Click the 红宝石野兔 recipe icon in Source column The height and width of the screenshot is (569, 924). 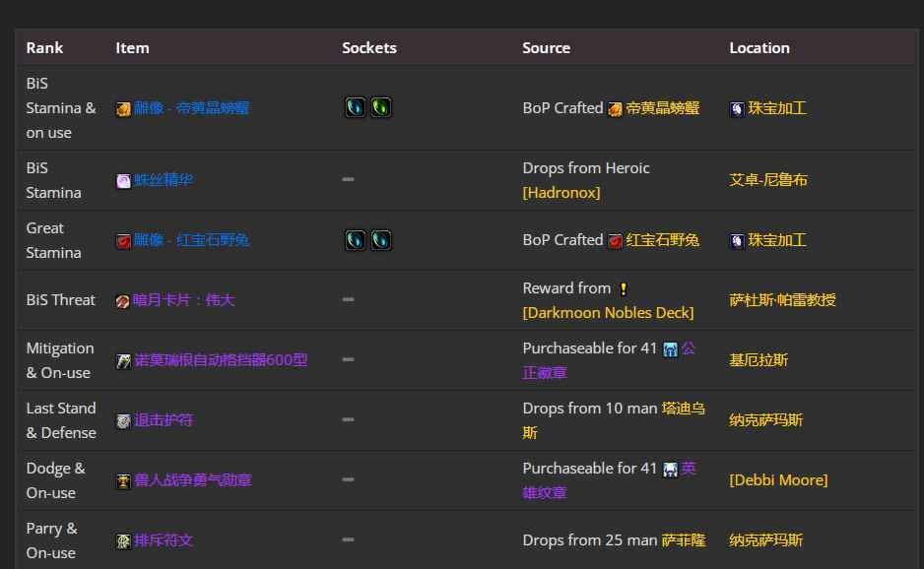[x=615, y=241]
